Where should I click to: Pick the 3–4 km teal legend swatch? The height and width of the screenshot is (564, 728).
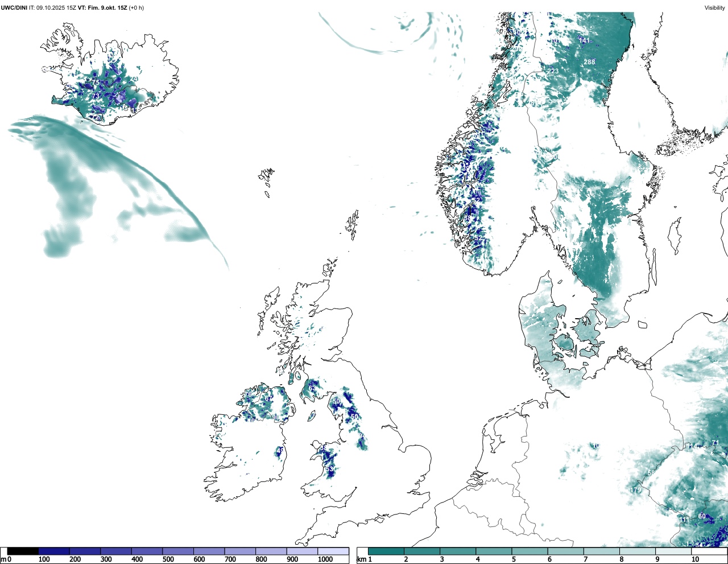[458, 551]
